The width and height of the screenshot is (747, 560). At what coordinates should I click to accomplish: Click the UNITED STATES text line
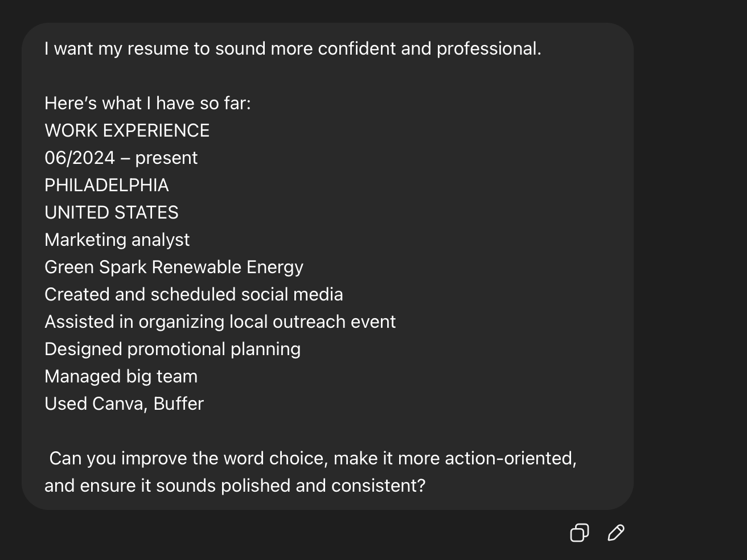coord(111,212)
